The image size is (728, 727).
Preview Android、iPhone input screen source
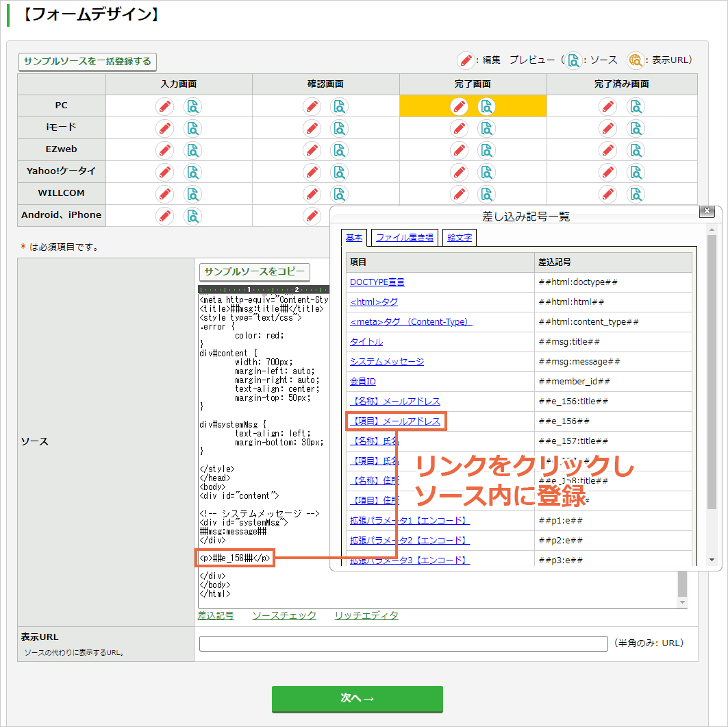(x=192, y=216)
